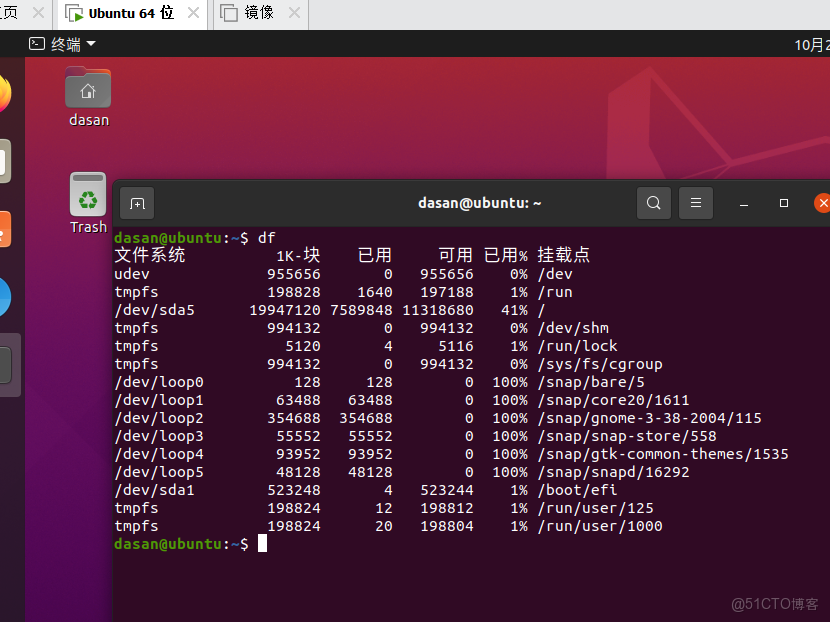Select the /snap/snapd/16292 mount point
Viewport: 830px width, 622px height.
point(614,472)
